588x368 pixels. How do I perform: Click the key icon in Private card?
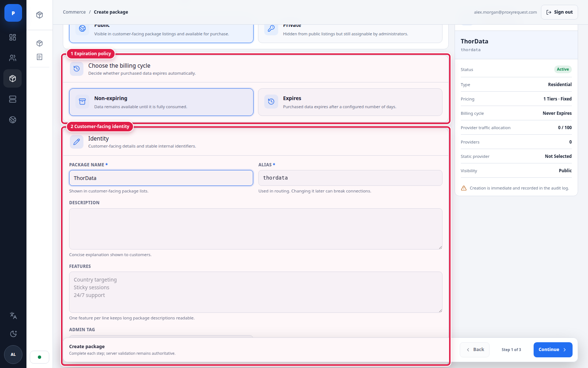[271, 29]
